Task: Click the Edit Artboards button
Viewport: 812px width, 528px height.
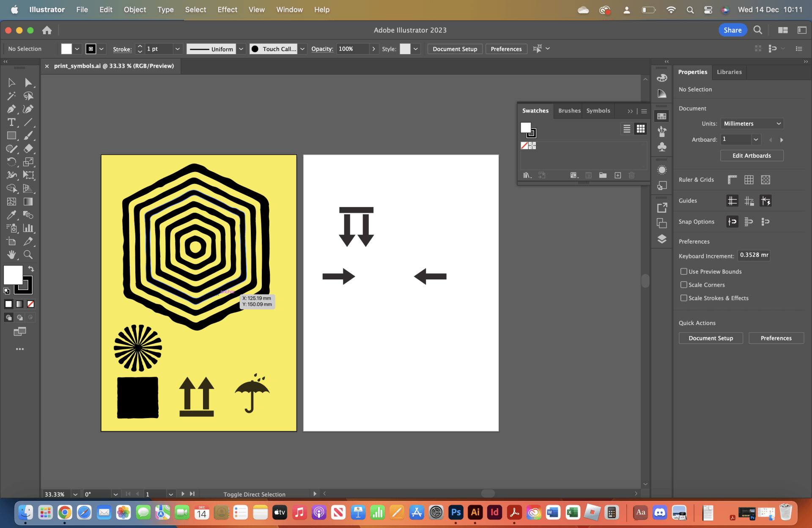Action: click(752, 156)
